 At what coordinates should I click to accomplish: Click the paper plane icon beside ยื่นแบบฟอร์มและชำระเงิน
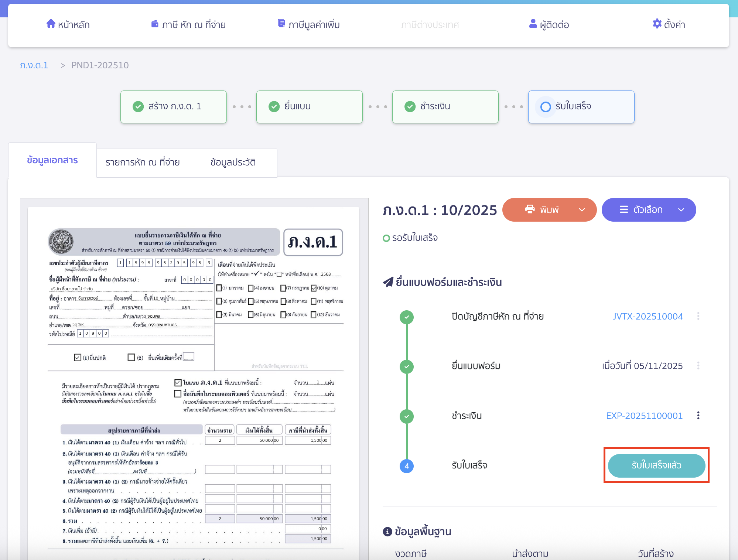[388, 282]
